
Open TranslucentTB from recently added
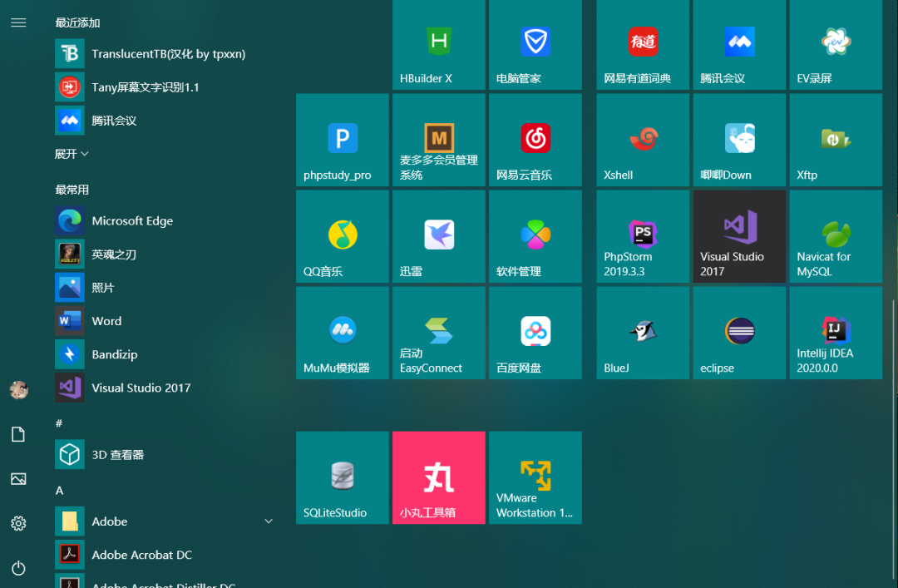(x=166, y=54)
